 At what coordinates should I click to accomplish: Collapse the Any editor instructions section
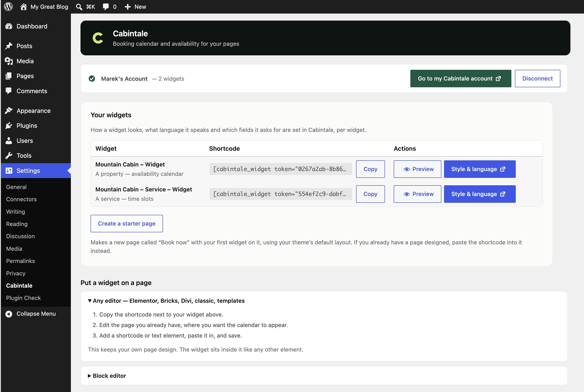coord(166,301)
